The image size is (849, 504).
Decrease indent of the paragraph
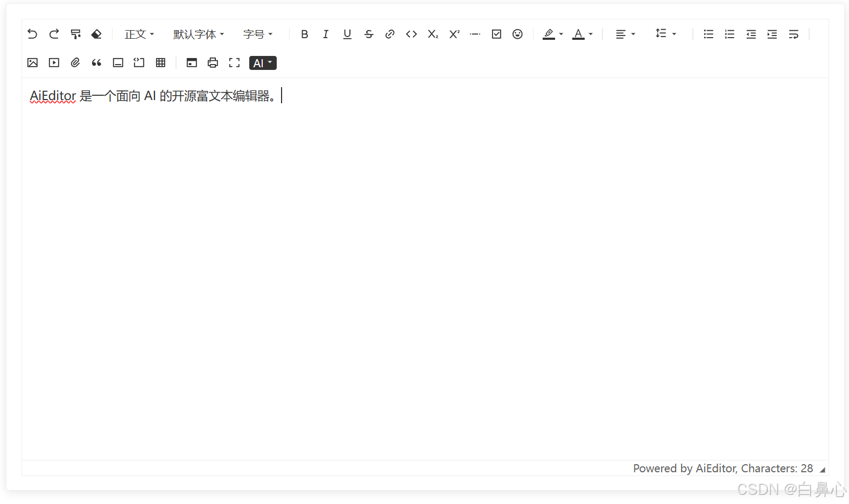751,34
